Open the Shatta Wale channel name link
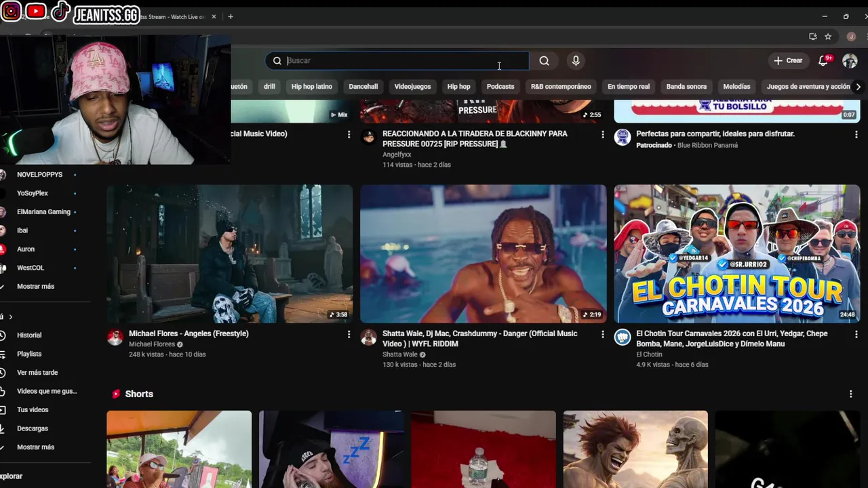The height and width of the screenshot is (488, 868). click(x=400, y=354)
